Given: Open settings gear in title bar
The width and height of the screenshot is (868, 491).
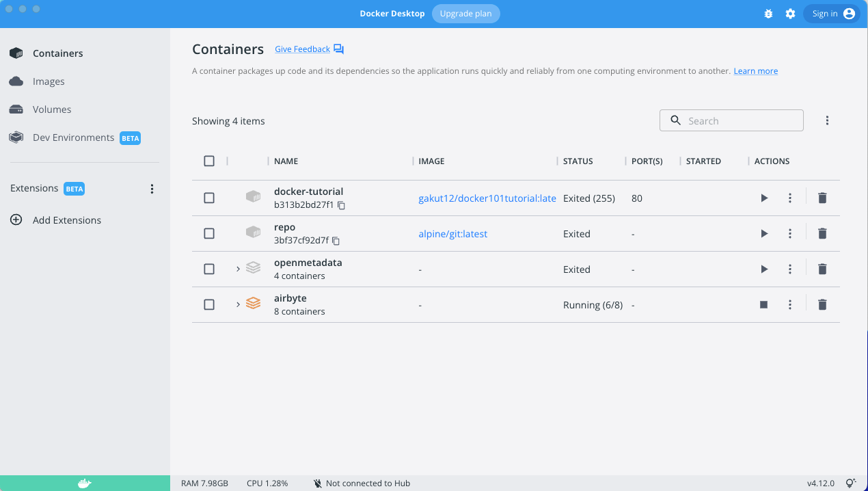Looking at the screenshot, I should (x=790, y=14).
